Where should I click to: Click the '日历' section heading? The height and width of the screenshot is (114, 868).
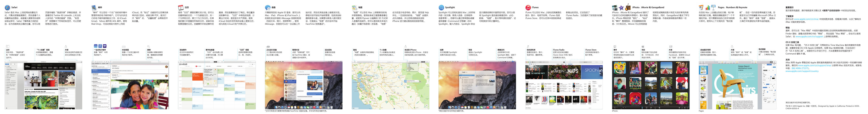[x=187, y=7]
